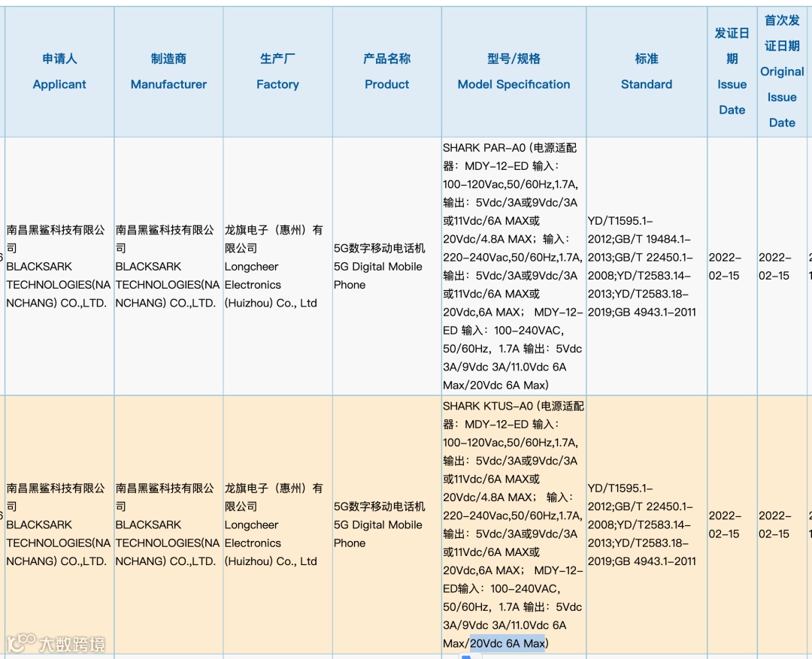The width and height of the screenshot is (812, 659).
Task: Click the applicant cell in SHARK KTUS-A0 row
Action: (x=59, y=524)
